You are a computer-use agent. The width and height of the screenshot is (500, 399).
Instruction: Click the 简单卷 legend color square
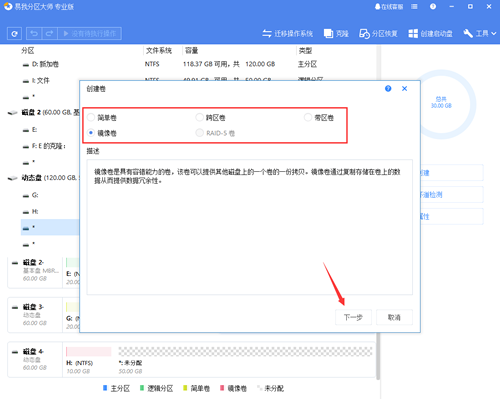tap(185, 388)
